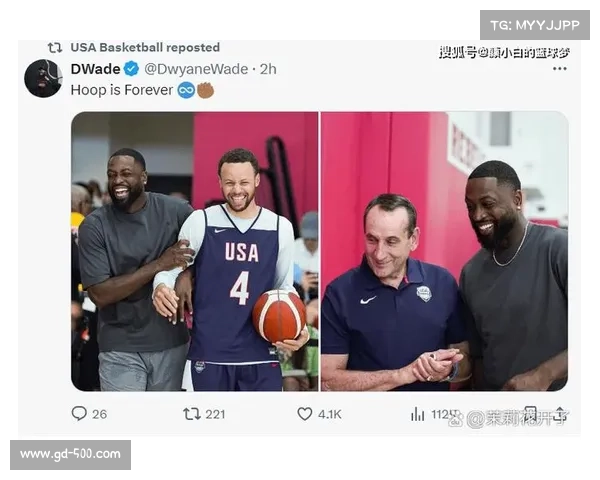Screen dimensions: 600x480
Task: Click the "Hoop is Forever" tweet text
Action: [122, 90]
